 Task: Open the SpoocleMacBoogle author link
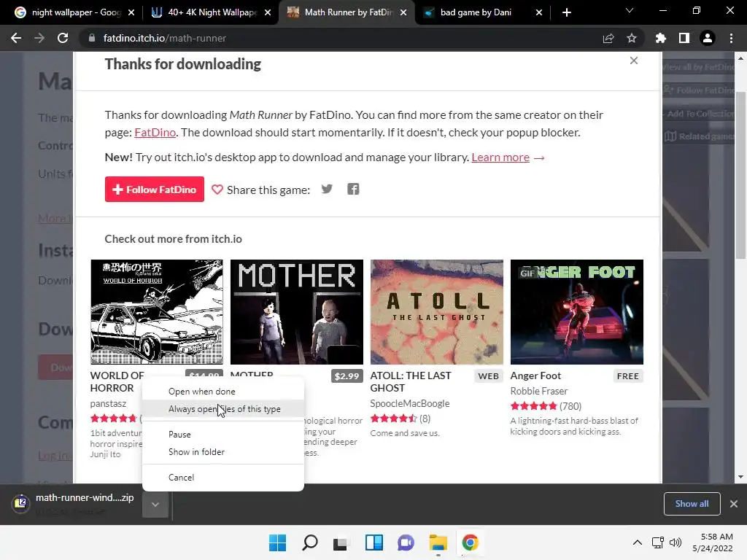[410, 403]
